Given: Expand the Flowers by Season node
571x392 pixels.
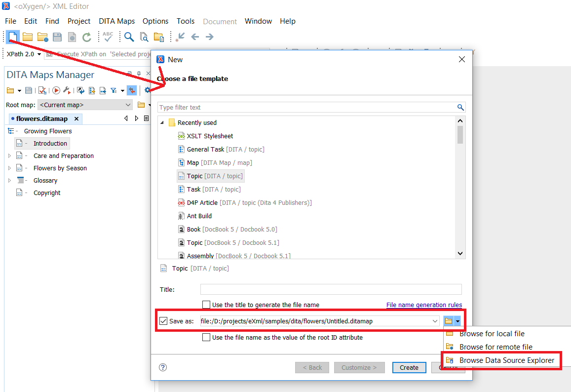Looking at the screenshot, I should (9, 168).
